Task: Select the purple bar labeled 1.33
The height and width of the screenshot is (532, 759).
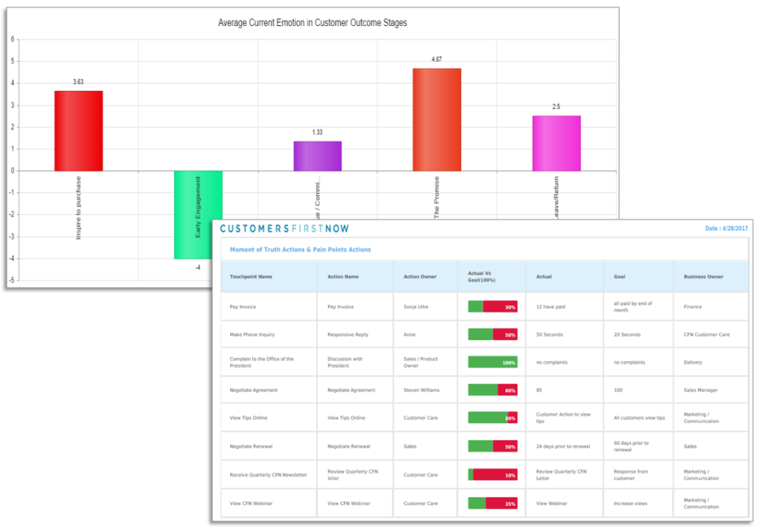Action: click(317, 154)
